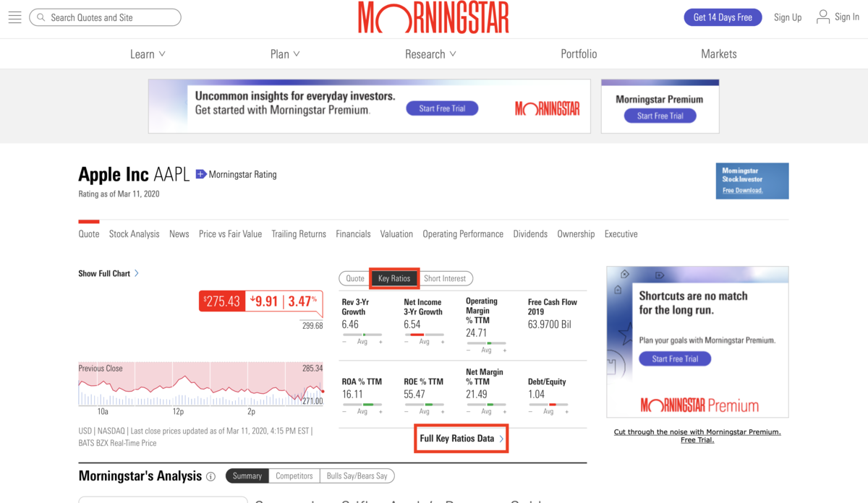Select Bulls Say/Bears Say toggle
The width and height of the screenshot is (868, 503).
tap(357, 476)
